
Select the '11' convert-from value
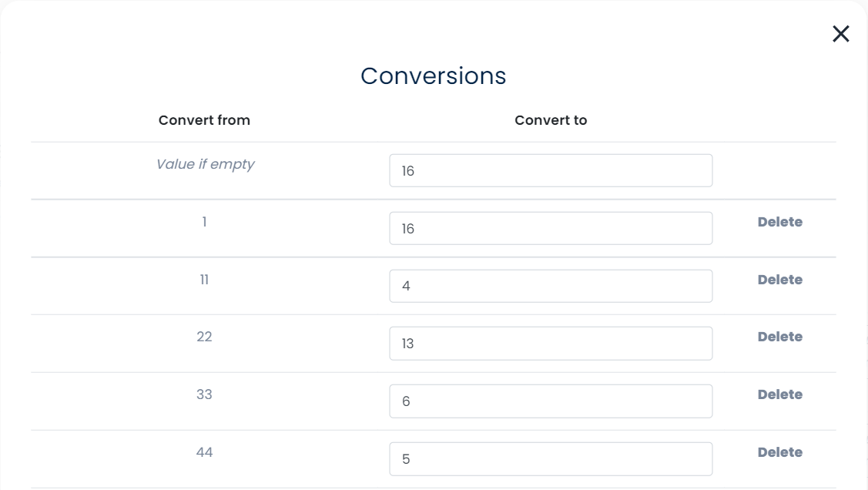(204, 280)
